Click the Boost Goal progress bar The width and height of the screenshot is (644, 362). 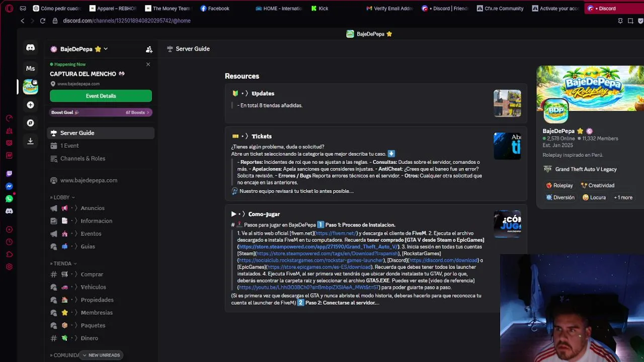(x=101, y=113)
